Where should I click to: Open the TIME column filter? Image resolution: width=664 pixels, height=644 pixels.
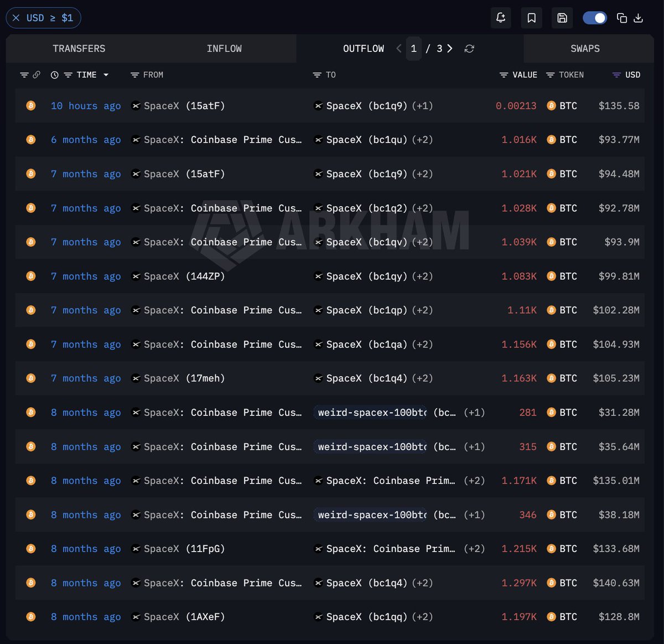point(68,75)
